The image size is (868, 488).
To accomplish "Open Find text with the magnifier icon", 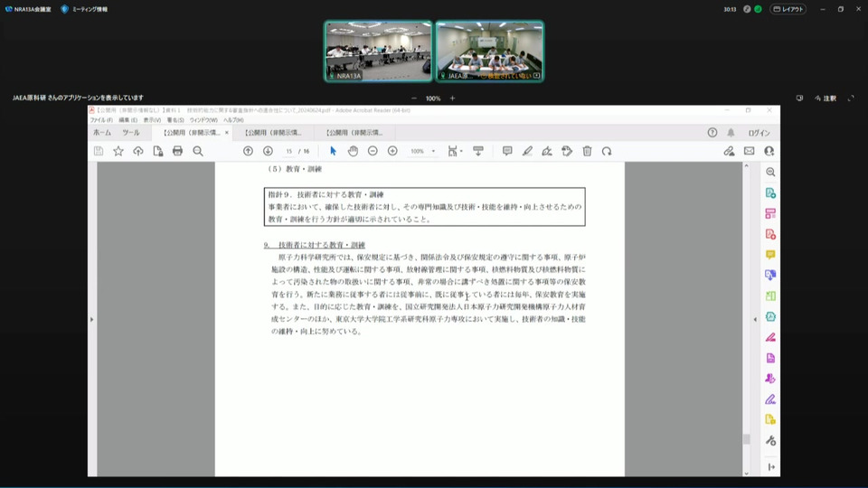I will pyautogui.click(x=198, y=151).
